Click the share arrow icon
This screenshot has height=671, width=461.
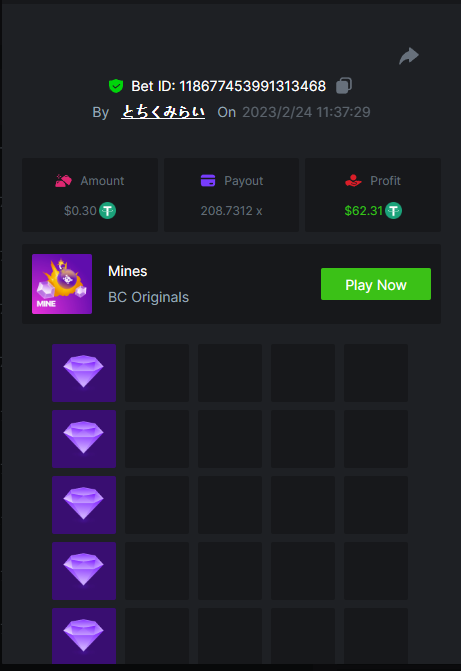click(x=409, y=56)
